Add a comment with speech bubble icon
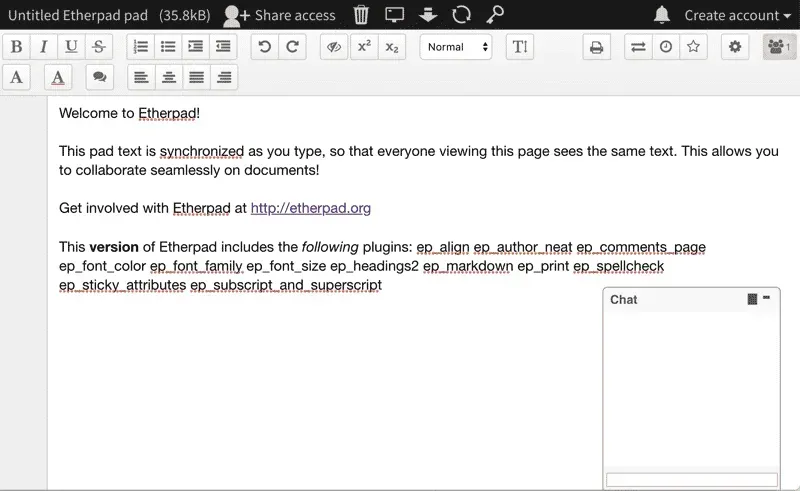Screen dimensions: 800x491 coord(98,77)
